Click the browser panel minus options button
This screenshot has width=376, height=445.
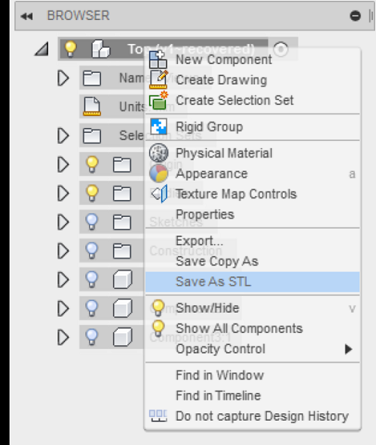coord(355,16)
